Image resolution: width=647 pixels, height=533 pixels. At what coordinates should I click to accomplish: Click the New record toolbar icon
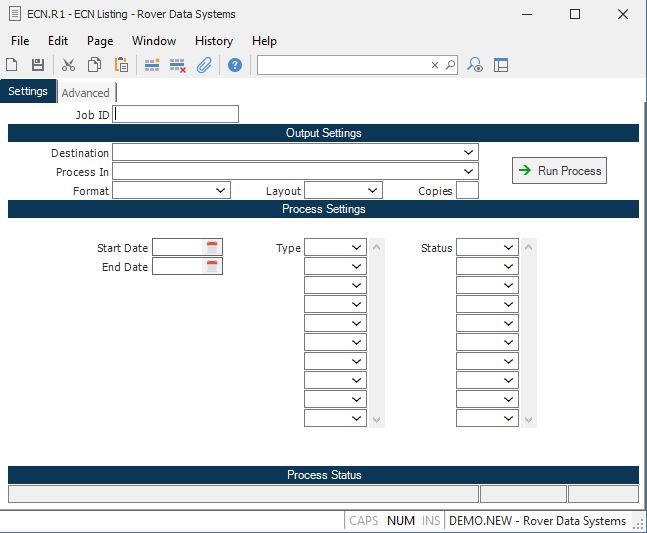12,65
